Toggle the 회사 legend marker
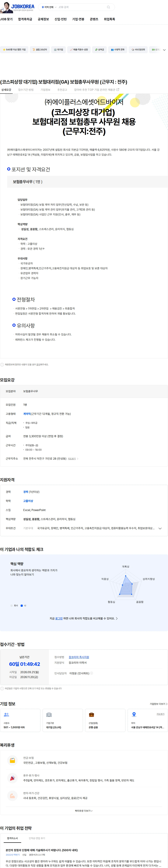This screenshot has height=868, width=168. (12, 605)
